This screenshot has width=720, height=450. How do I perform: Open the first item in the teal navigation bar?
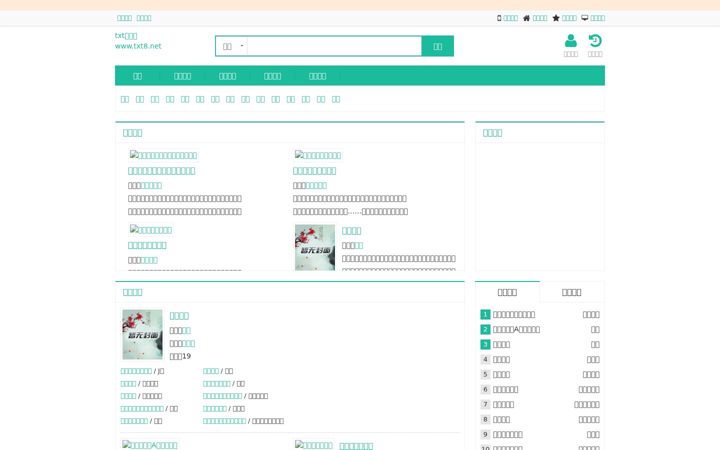click(137, 76)
